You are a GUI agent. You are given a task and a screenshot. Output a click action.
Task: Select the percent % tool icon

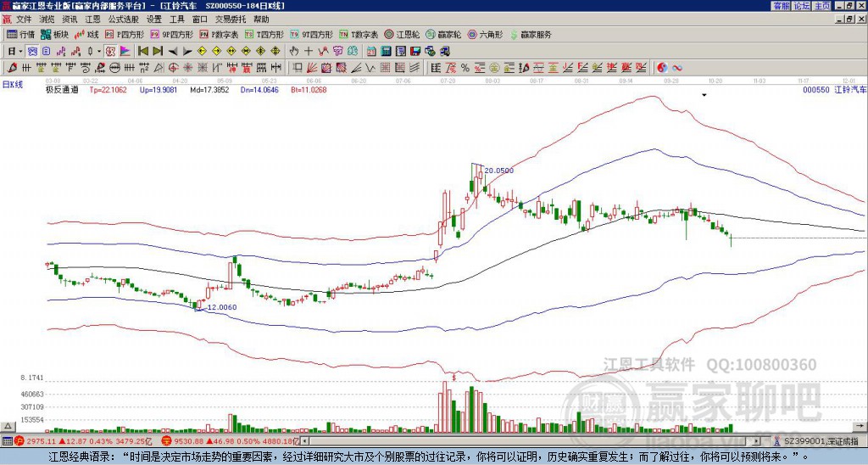(x=465, y=68)
